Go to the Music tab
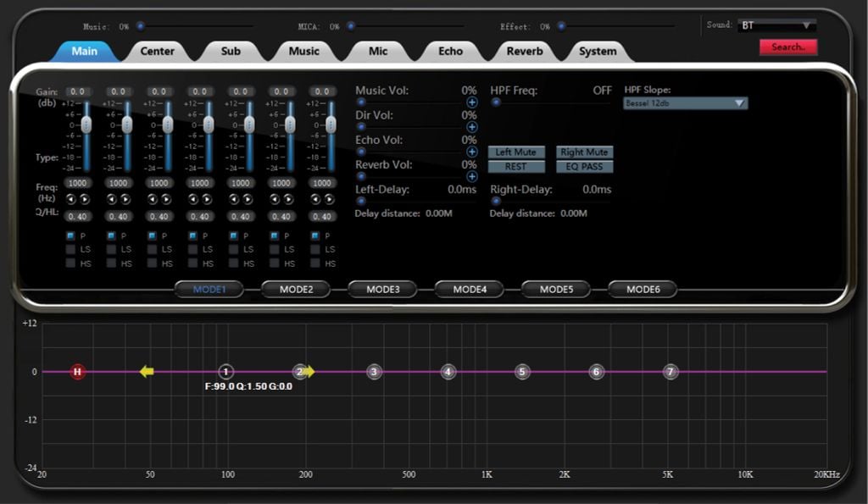The image size is (868, 504). 304,51
